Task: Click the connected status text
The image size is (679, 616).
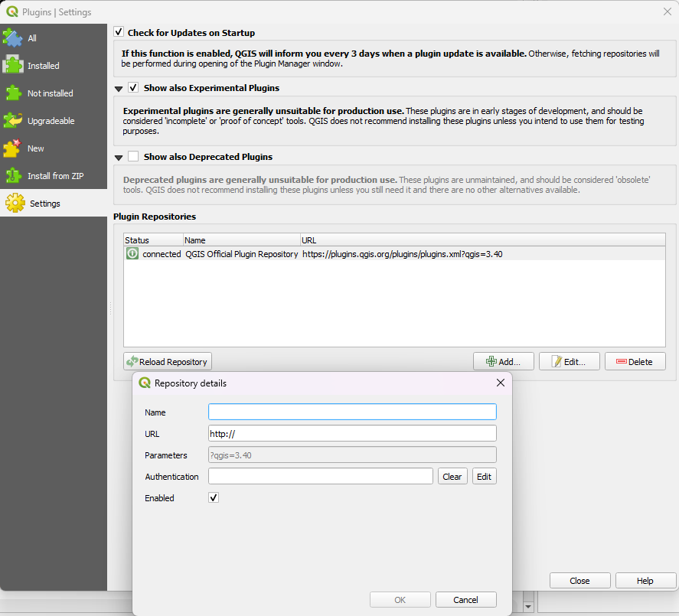Action: pyautogui.click(x=162, y=254)
